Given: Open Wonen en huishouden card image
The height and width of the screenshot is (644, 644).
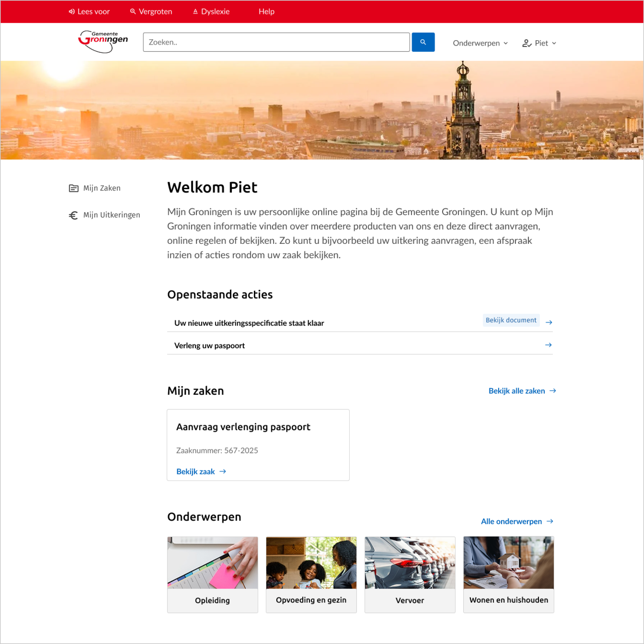Looking at the screenshot, I should (x=508, y=562).
